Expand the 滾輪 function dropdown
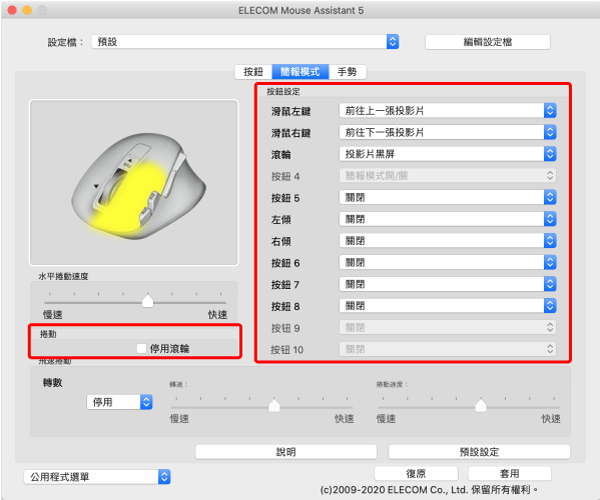Image resolution: width=600 pixels, height=500 pixels. coord(447,154)
